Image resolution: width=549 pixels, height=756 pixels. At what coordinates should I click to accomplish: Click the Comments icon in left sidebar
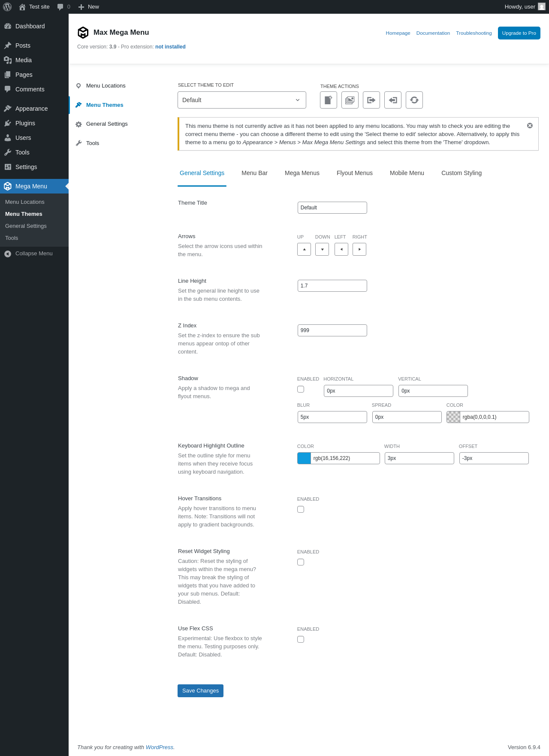click(8, 89)
